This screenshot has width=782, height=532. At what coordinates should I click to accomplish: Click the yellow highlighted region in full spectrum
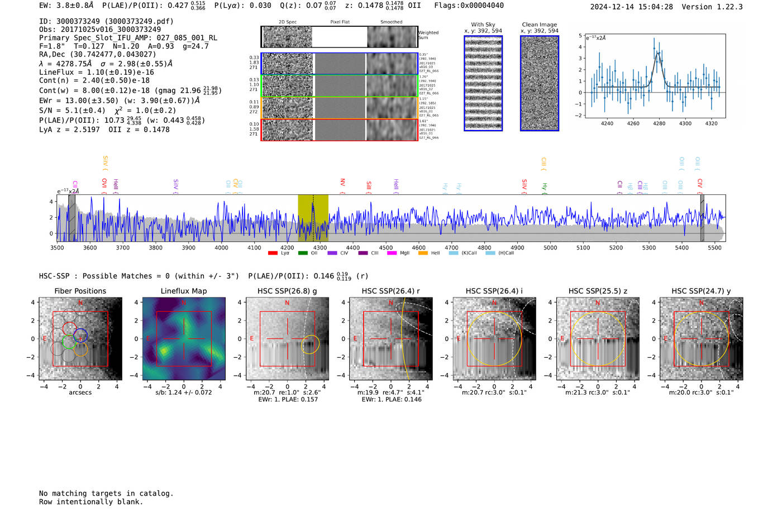(x=313, y=218)
